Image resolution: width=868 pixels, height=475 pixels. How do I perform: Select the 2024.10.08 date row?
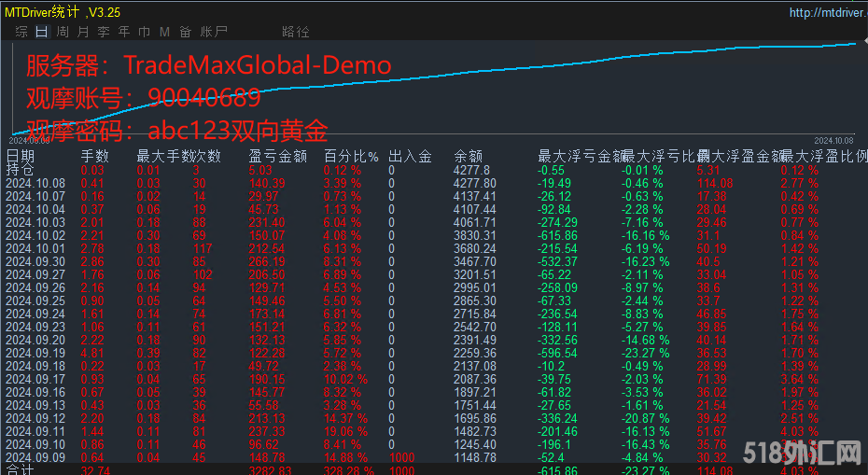35,184
